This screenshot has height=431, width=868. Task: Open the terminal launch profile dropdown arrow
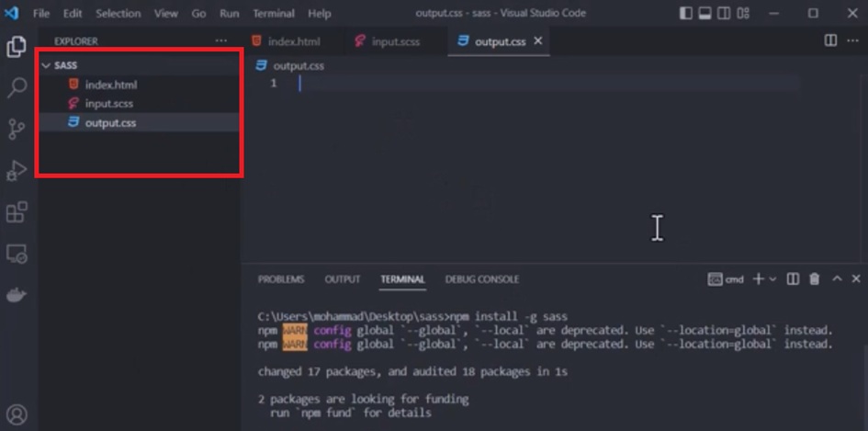click(x=772, y=278)
